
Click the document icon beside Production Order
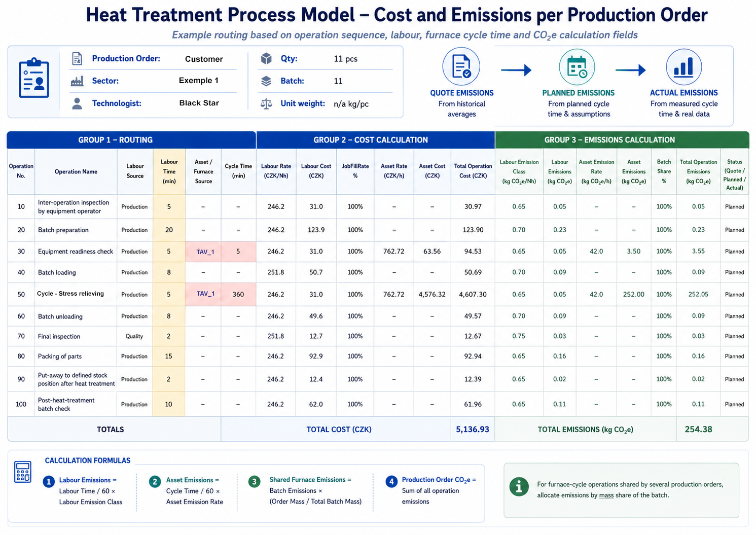click(77, 59)
